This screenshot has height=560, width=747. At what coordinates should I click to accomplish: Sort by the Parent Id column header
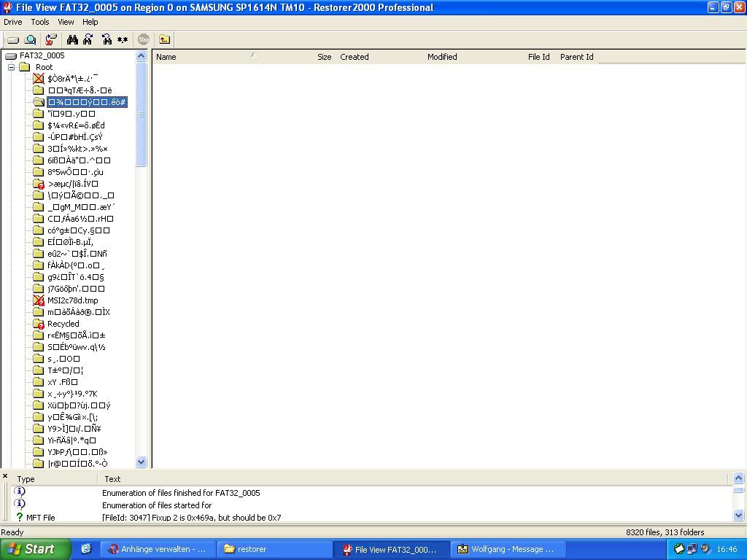click(x=576, y=57)
